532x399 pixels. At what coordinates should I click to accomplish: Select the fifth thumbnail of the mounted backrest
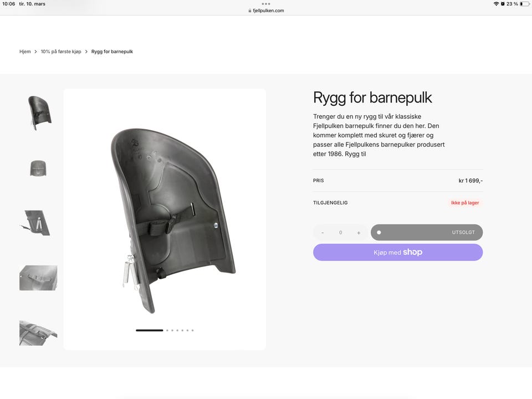(38, 333)
